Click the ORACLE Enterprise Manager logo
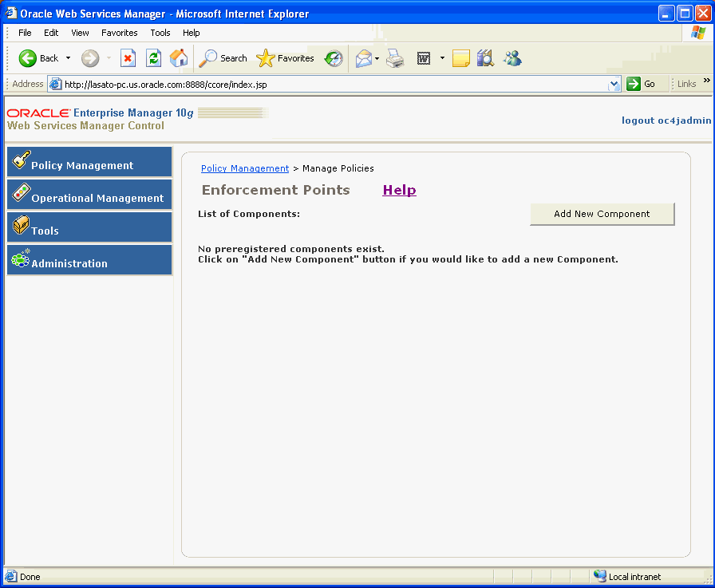Screen dimensions: 715x588 100,113
